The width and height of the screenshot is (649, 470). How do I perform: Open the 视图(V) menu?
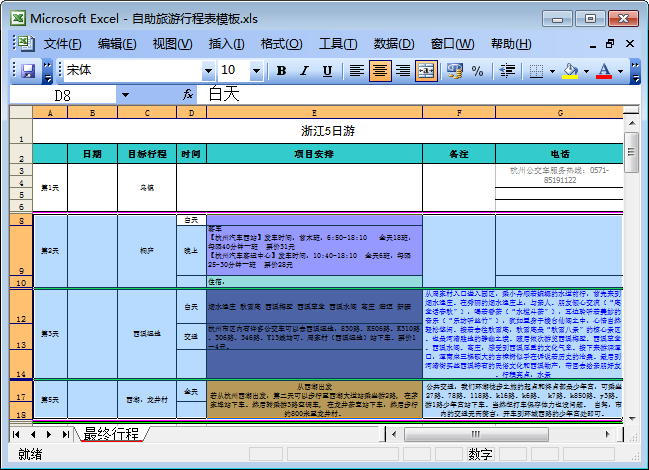[x=172, y=44]
